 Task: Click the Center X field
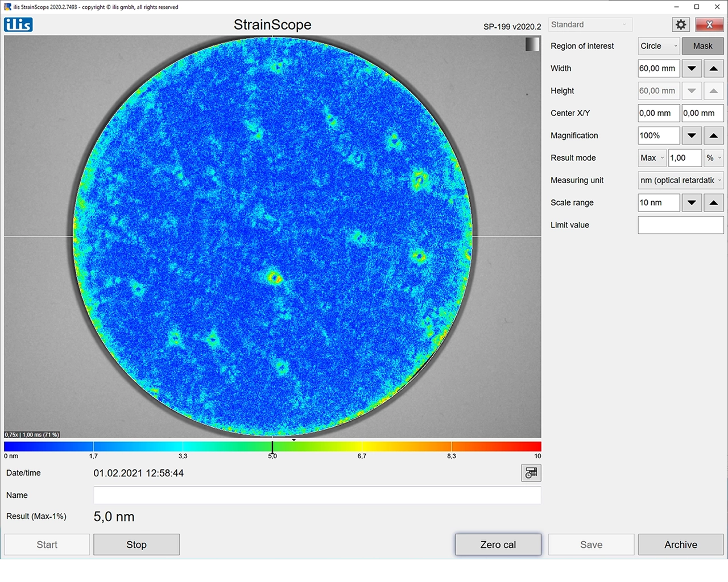(659, 113)
